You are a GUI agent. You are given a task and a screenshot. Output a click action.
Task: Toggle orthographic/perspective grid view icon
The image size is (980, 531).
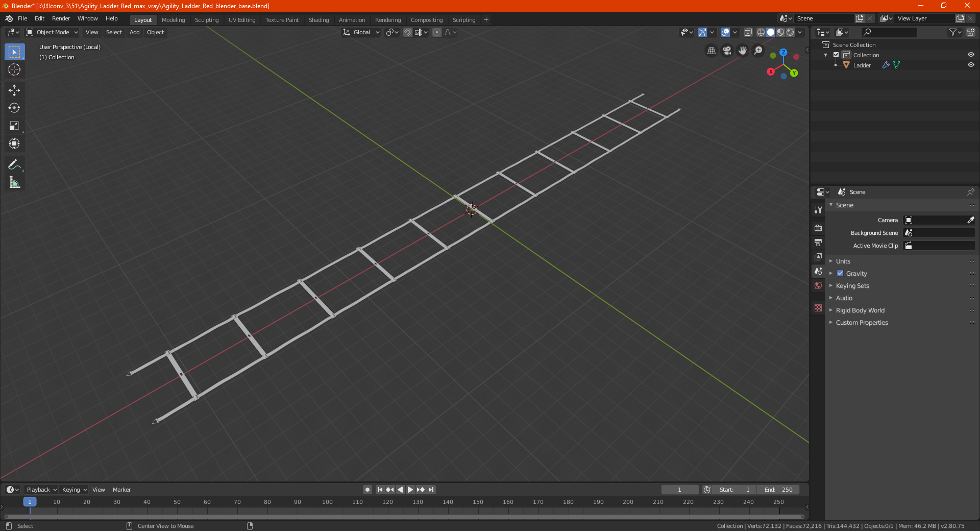point(711,51)
